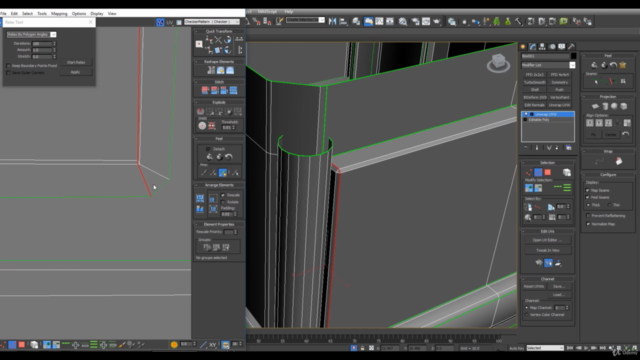Select Edge sub-object mode blue icon
640x360 pixels.
click(x=538, y=173)
